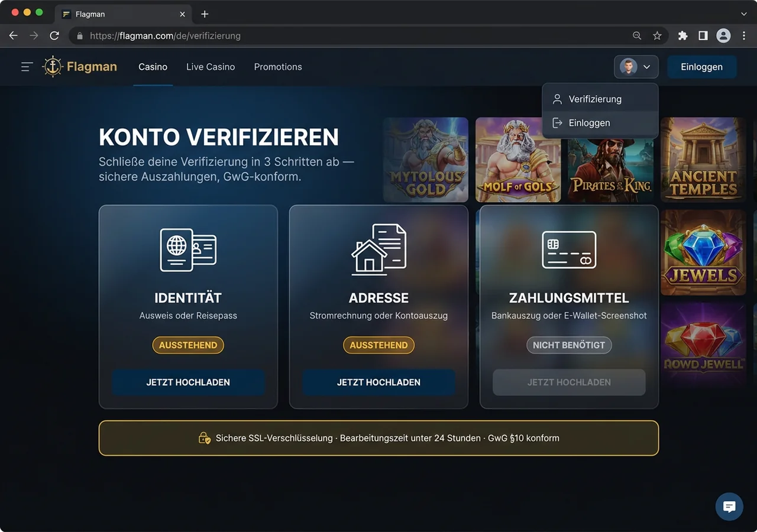
Task: Click the Zahlungsmittel card title
Action: pos(569,298)
